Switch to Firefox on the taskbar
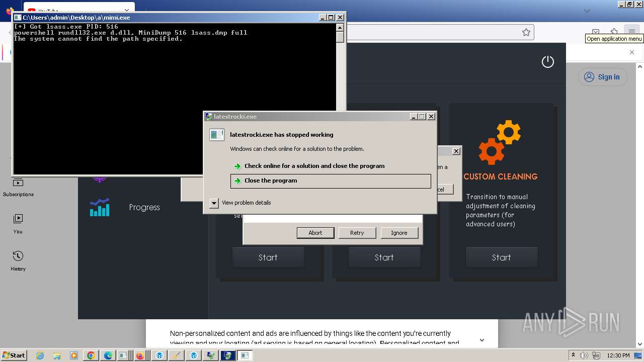The height and width of the screenshot is (362, 644). tap(140, 355)
